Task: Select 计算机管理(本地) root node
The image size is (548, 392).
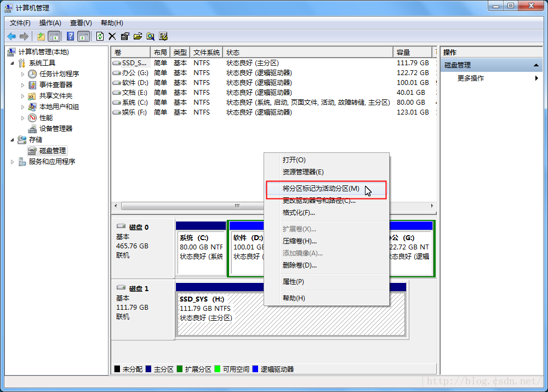Action: pyautogui.click(x=44, y=52)
